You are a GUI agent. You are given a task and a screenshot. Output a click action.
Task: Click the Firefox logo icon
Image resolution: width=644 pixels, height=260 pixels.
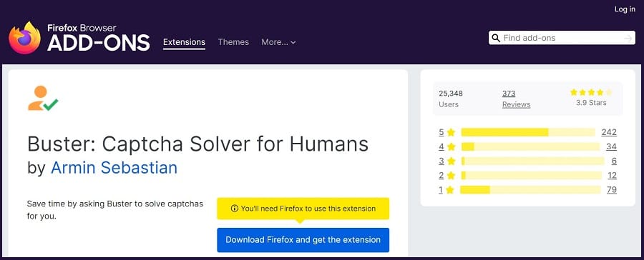[x=24, y=38]
